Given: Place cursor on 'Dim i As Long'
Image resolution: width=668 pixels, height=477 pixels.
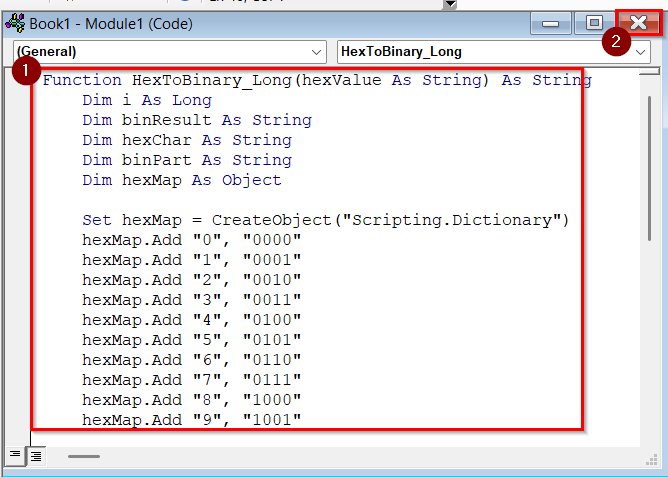Looking at the screenshot, I should tap(147, 101).
